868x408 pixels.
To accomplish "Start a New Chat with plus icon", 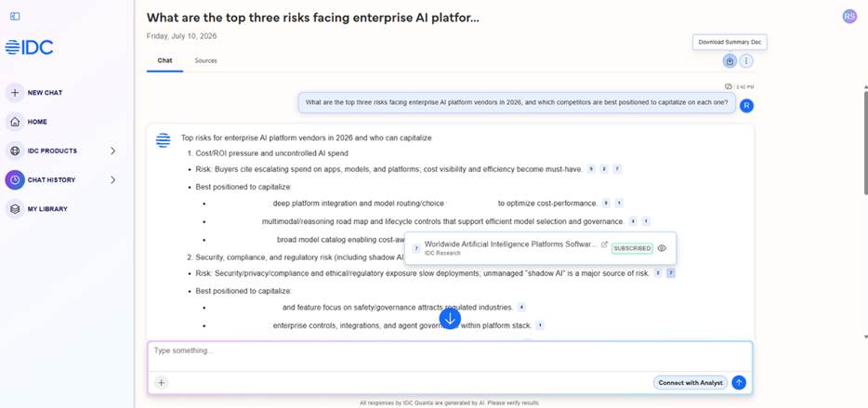I will pos(15,92).
